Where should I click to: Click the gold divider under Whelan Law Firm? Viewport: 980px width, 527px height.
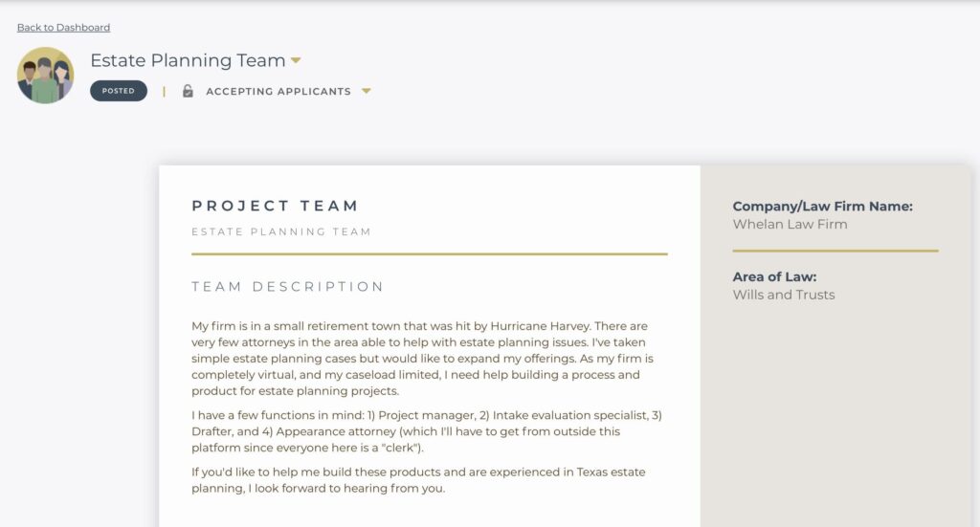click(x=835, y=251)
